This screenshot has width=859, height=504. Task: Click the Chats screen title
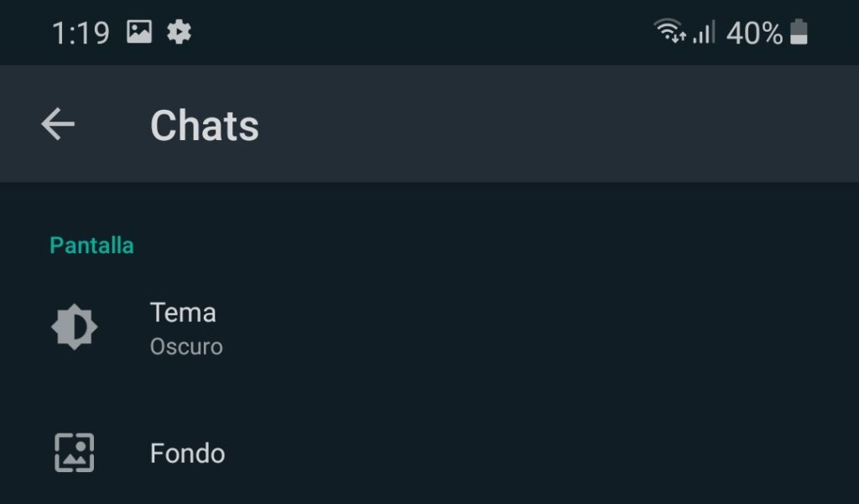tap(205, 126)
